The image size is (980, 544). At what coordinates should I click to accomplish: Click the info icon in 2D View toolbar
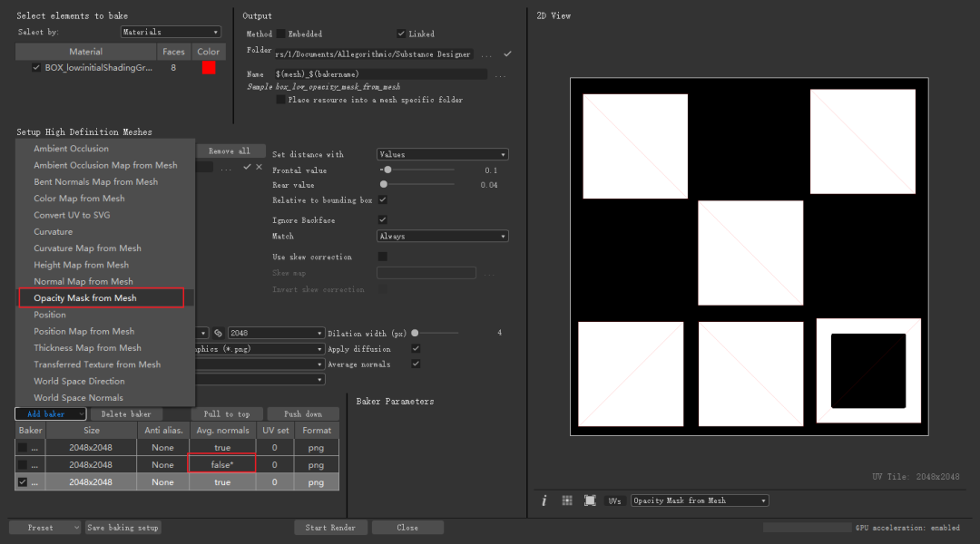(544, 500)
